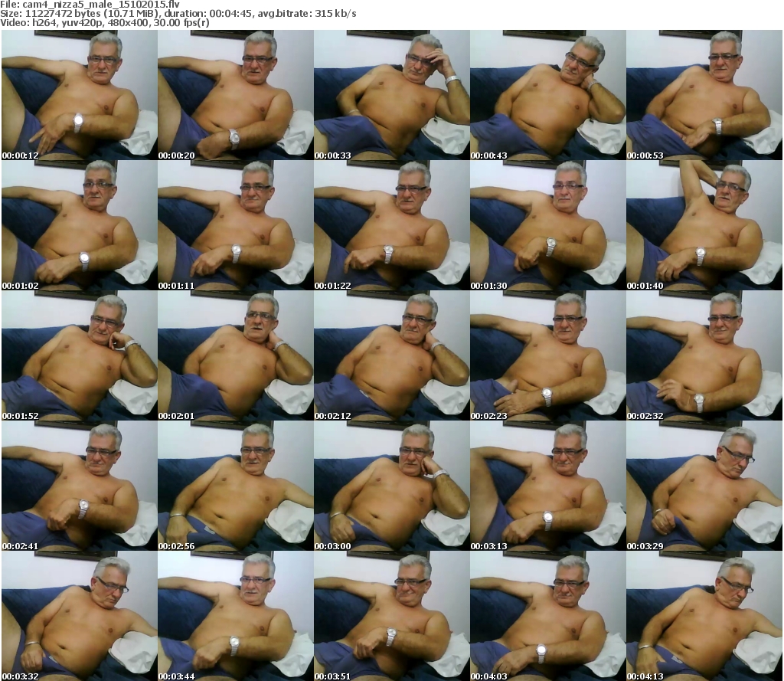
Task: Select the thumbnail stamped 00:00:53
Action: click(x=704, y=95)
